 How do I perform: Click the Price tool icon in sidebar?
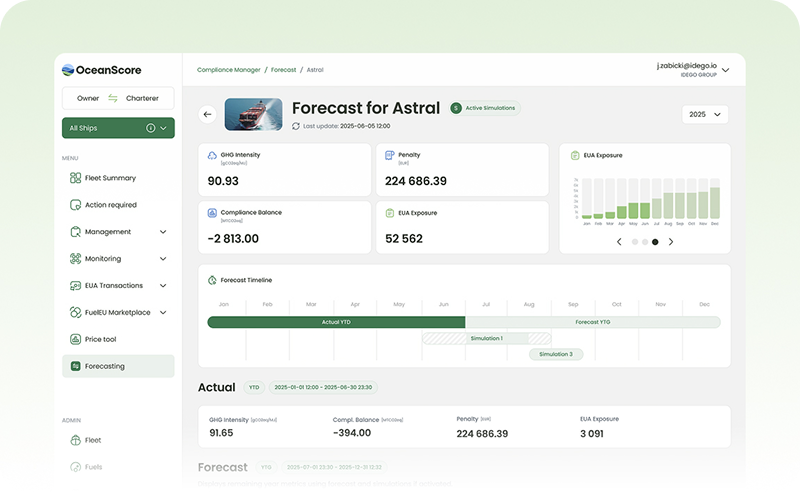point(75,339)
